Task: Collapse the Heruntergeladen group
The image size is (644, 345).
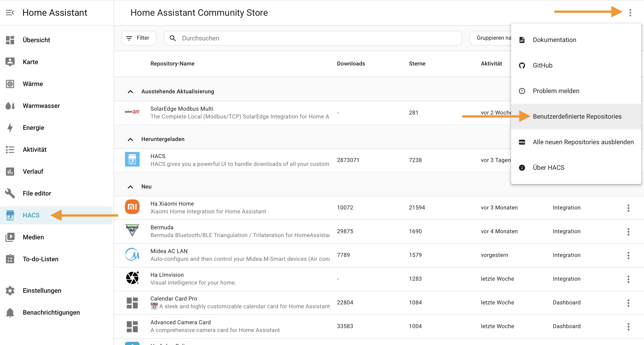Action: [130, 139]
